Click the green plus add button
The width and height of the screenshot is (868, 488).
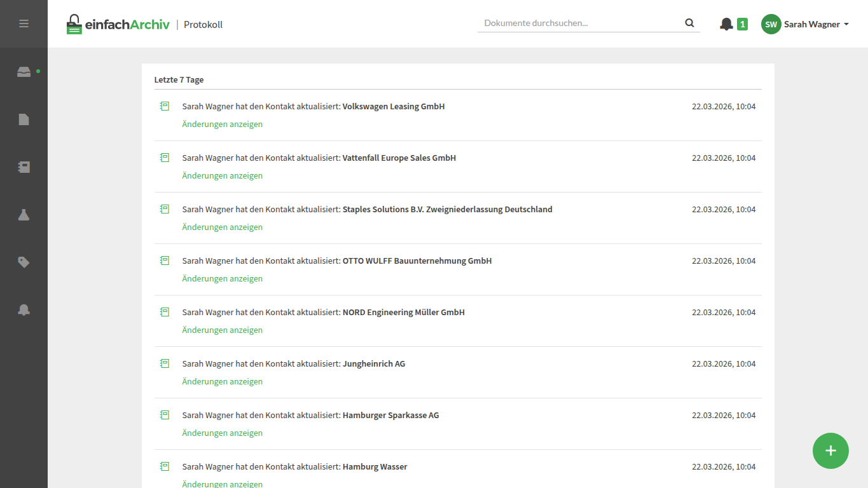tap(830, 451)
